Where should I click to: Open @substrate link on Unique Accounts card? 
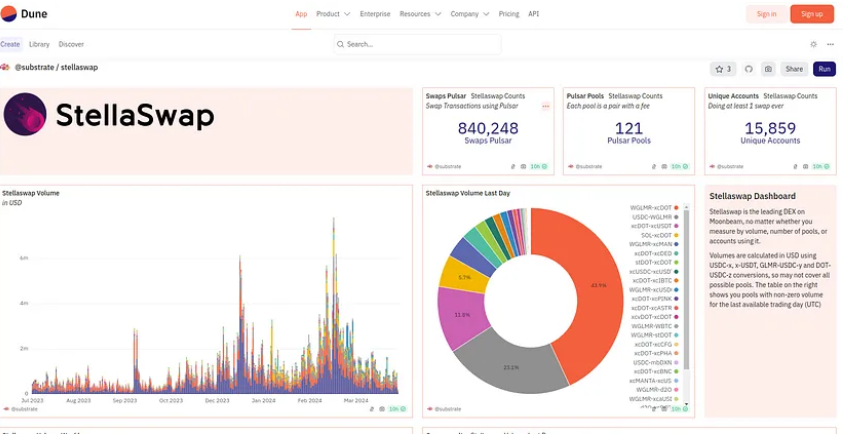tap(730, 167)
